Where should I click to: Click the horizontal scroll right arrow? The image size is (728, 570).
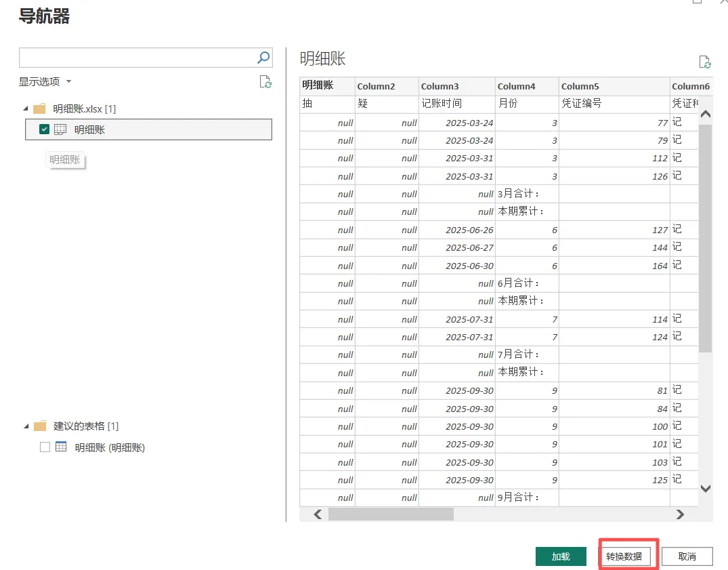(x=680, y=514)
